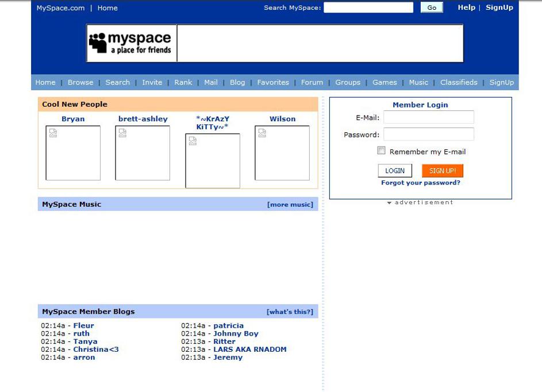The width and height of the screenshot is (542, 392).
Task: Open LARS AKA RNADOM's blog entry
Action: tap(249, 349)
